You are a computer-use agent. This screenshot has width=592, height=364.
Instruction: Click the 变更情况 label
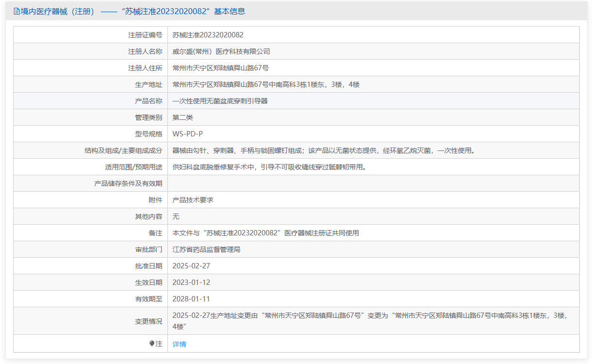(148, 321)
